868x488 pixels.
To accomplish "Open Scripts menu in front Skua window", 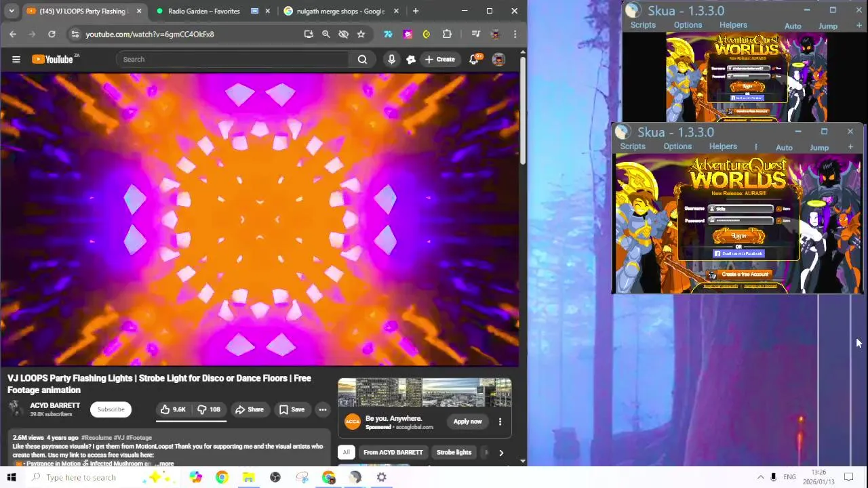I will (x=633, y=146).
